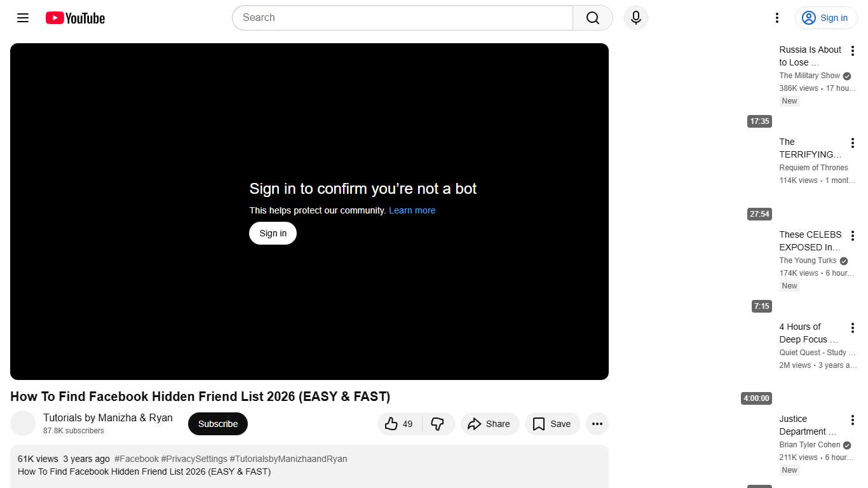Viewport: 868px width, 488px height.
Task: Open the Learn more link
Action: coord(412,210)
